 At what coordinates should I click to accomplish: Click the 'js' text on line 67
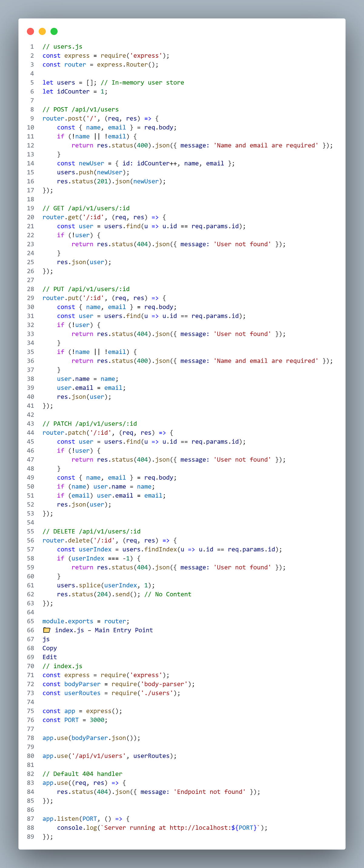[x=46, y=639]
